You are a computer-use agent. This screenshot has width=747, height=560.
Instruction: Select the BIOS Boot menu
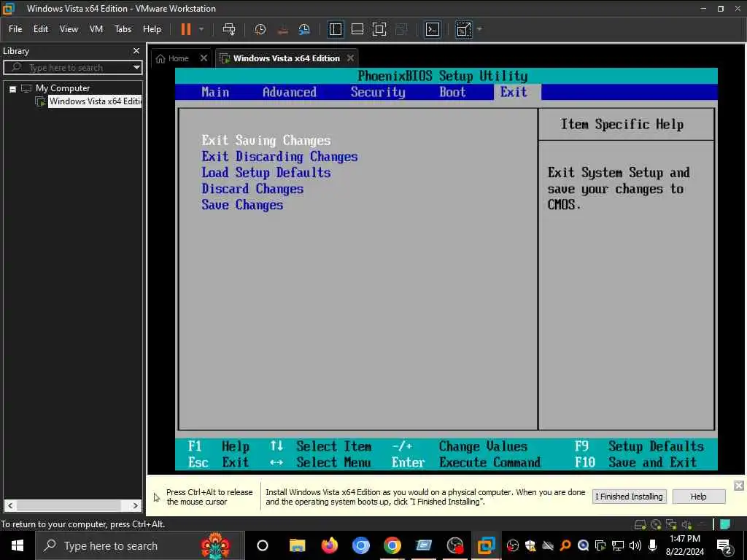click(x=452, y=92)
